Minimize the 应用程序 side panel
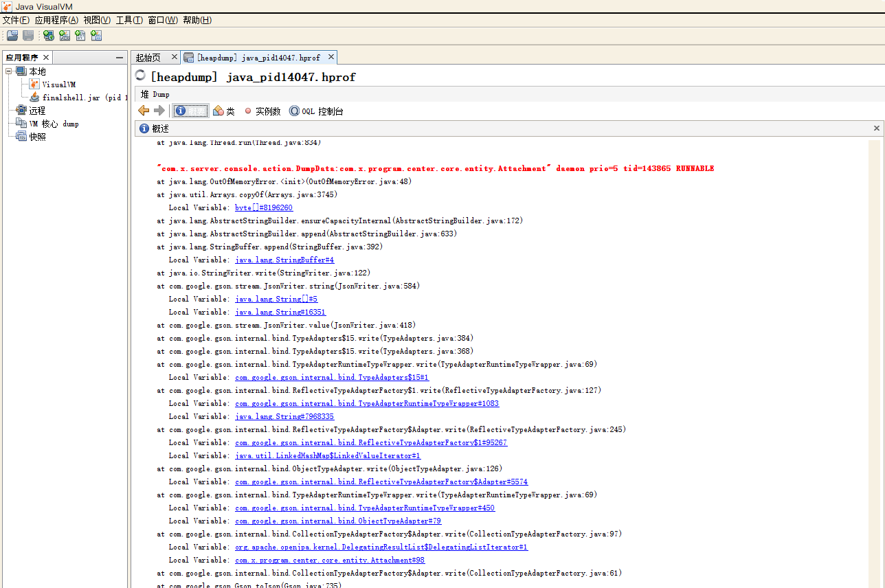This screenshot has height=588, width=885. [x=120, y=58]
